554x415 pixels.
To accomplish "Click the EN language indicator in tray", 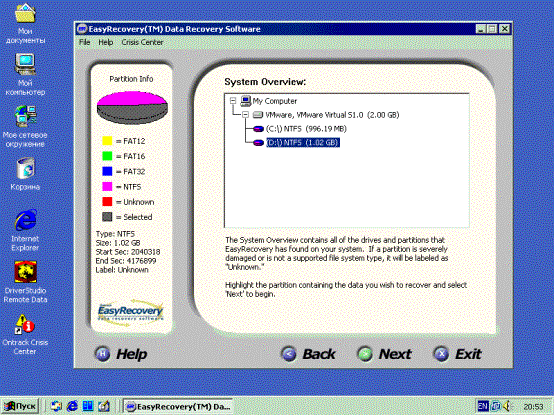I will [x=483, y=406].
